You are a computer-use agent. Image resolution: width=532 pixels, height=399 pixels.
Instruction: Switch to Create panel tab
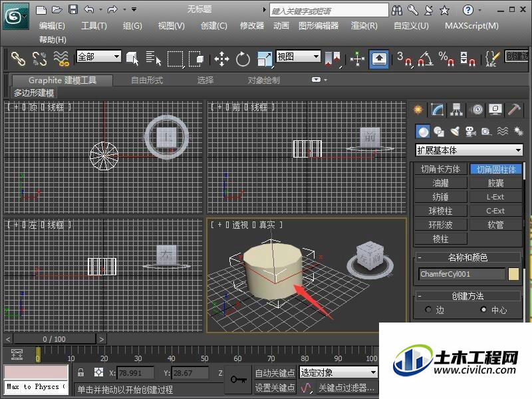[x=418, y=110]
